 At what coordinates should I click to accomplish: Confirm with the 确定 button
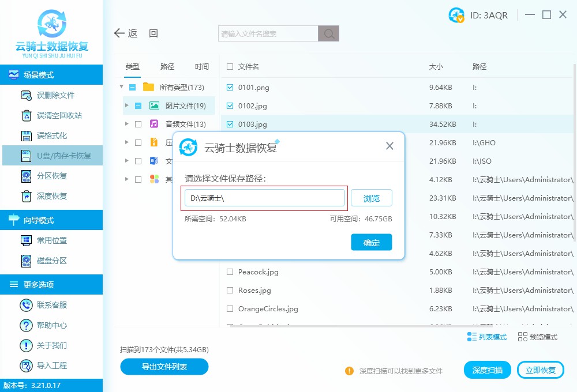(371, 242)
